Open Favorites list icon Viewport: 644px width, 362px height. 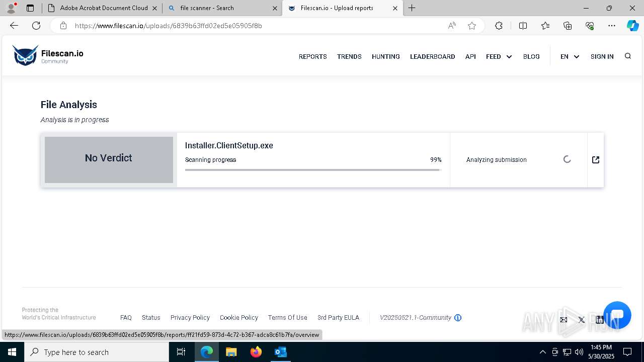545,26
